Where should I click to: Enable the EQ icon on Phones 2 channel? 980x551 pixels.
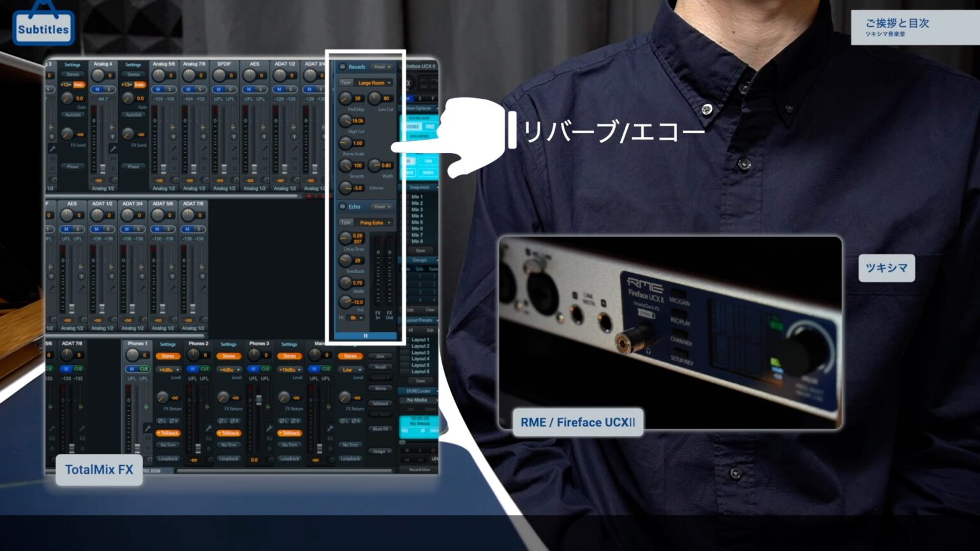[208, 438]
